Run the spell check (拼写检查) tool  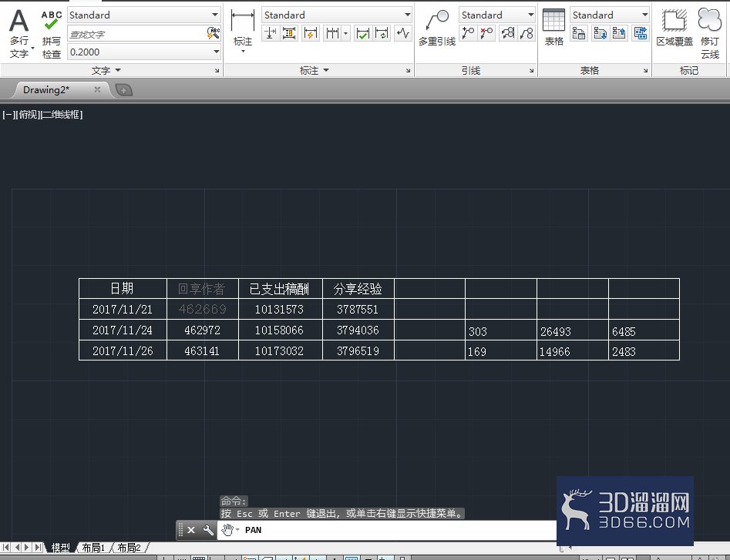click(51, 35)
